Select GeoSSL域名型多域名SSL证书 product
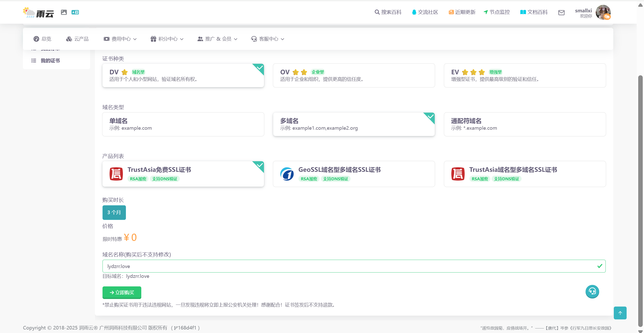The image size is (644, 333). [354, 174]
